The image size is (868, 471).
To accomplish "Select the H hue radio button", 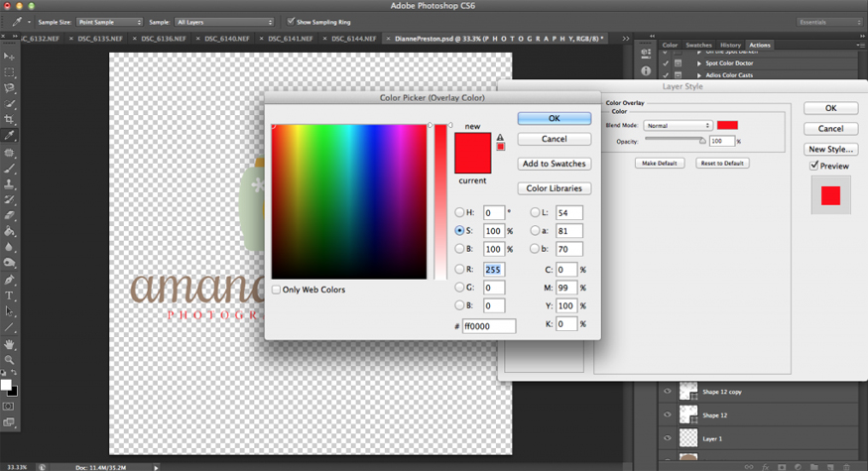I will click(459, 212).
